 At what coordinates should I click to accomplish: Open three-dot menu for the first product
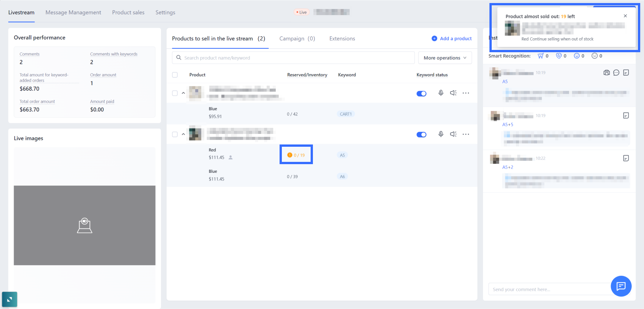click(x=466, y=93)
